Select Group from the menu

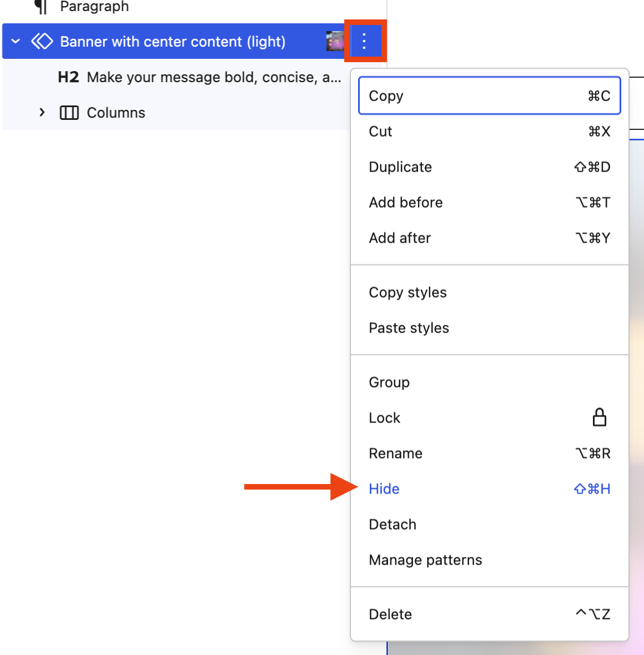489,382
